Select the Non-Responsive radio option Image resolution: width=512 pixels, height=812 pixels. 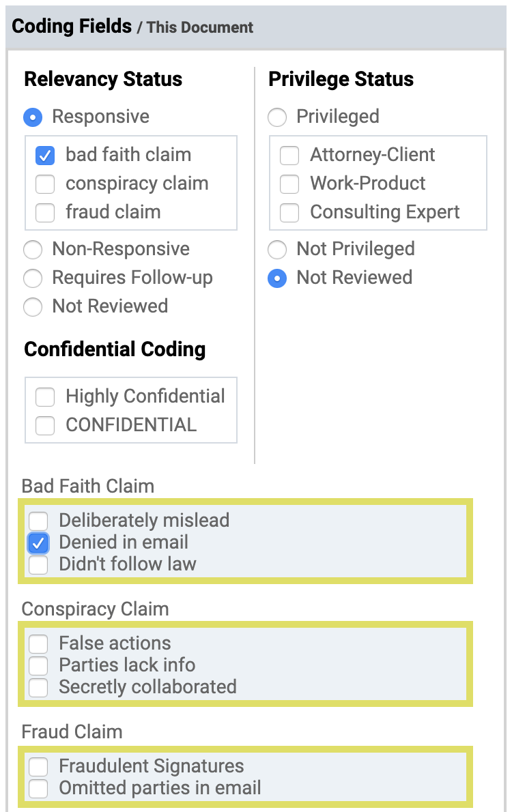[x=33, y=250]
